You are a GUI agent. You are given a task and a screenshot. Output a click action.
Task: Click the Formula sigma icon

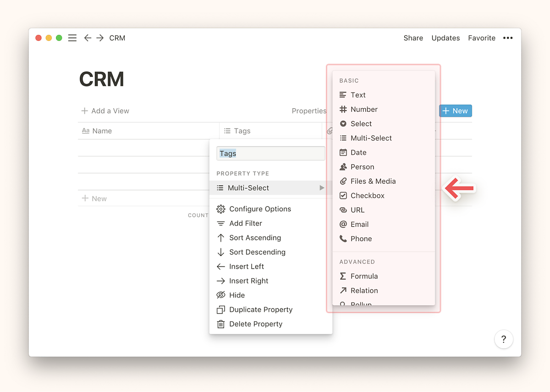[x=343, y=276]
